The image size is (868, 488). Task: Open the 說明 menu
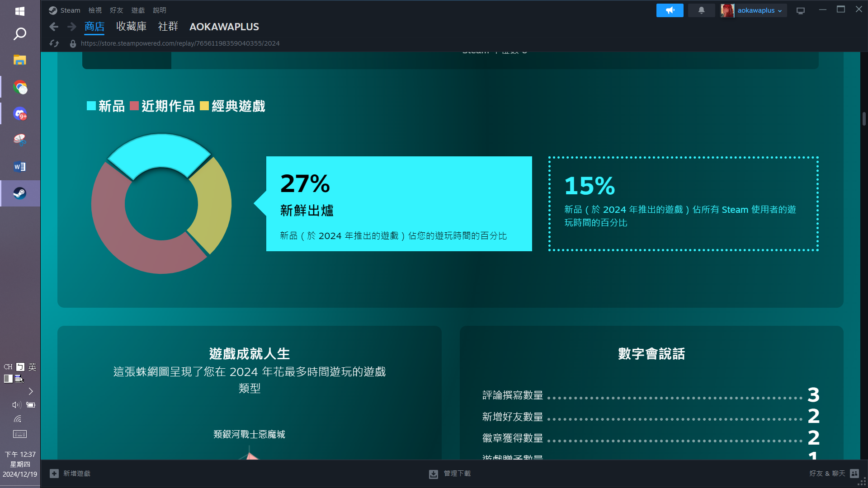[x=160, y=10]
